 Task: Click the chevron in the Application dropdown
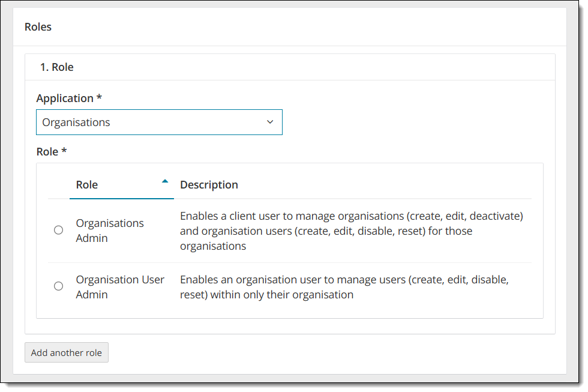[x=270, y=122]
